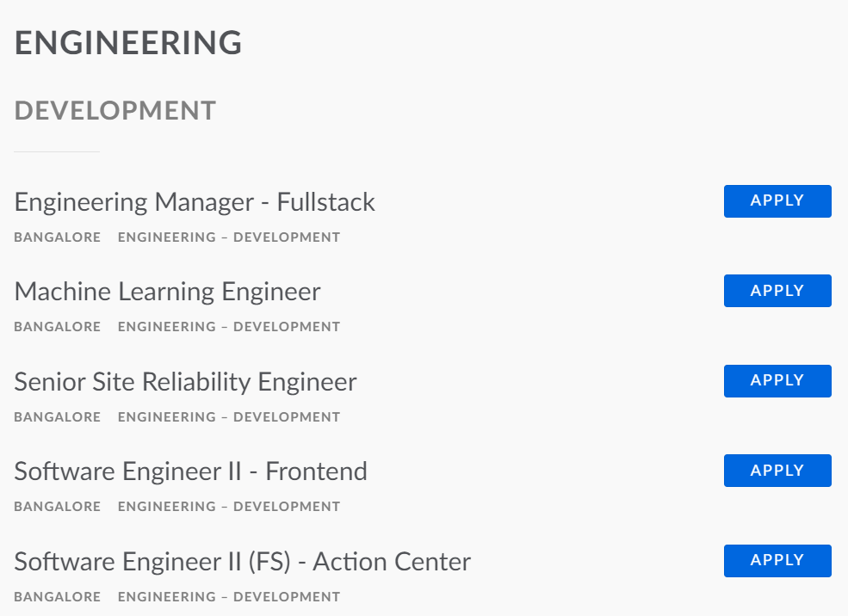Viewport: 848px width, 616px height.
Task: Click APPLY for Engineering Manager - Fullstack
Action: 777,200
